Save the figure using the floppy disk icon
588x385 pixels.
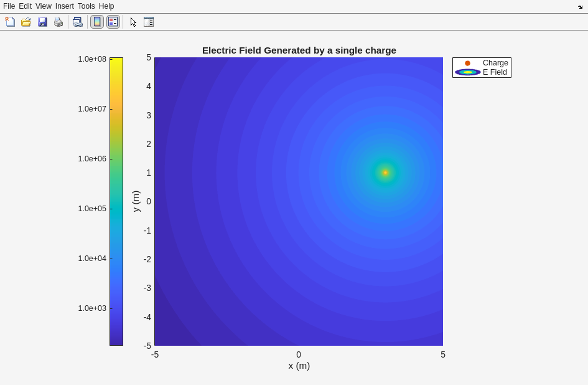[x=42, y=22]
